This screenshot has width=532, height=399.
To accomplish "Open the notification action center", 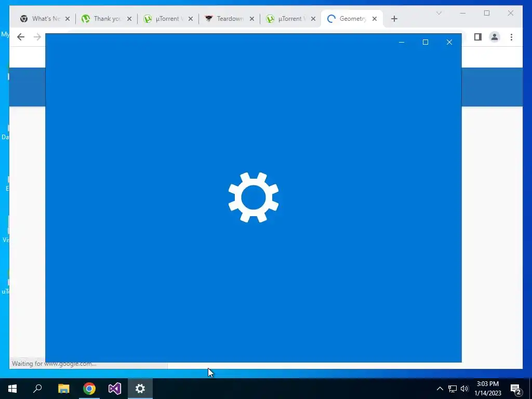I will coord(516,389).
